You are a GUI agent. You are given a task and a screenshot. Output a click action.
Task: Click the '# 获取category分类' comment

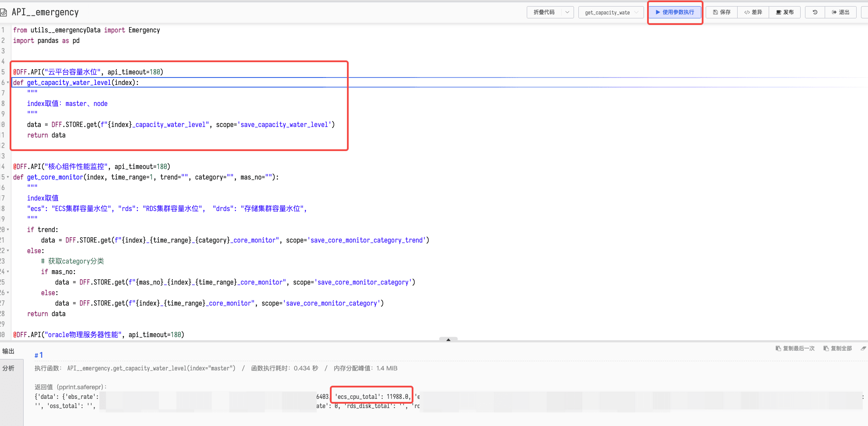(73, 261)
